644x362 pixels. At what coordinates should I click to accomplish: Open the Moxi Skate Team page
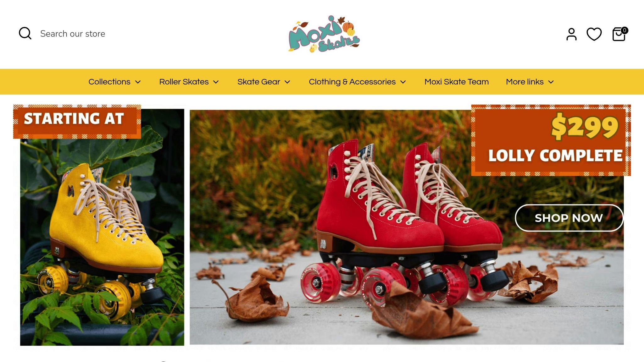pyautogui.click(x=456, y=82)
